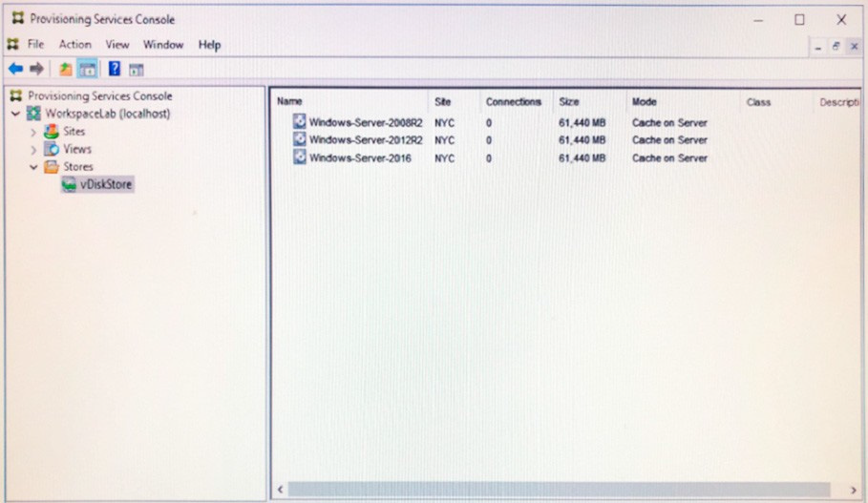Click the menu bar system icon beside File
Viewport: 868px width, 503px height.
12,44
